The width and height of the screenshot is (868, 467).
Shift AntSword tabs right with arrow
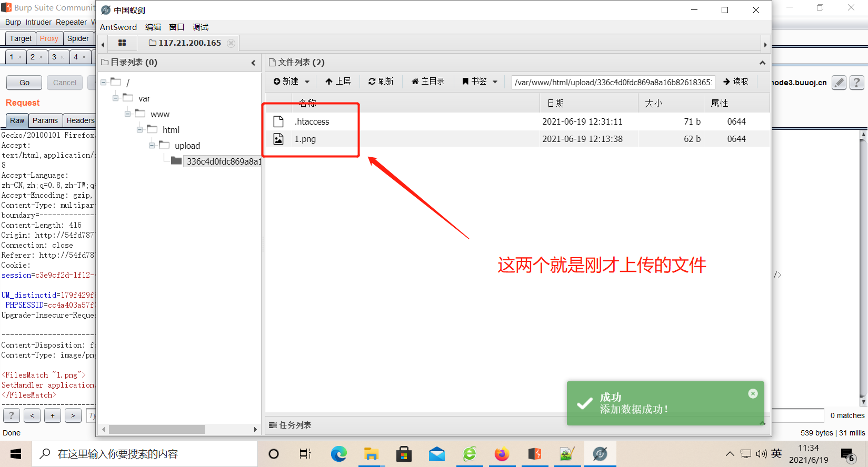click(x=765, y=45)
